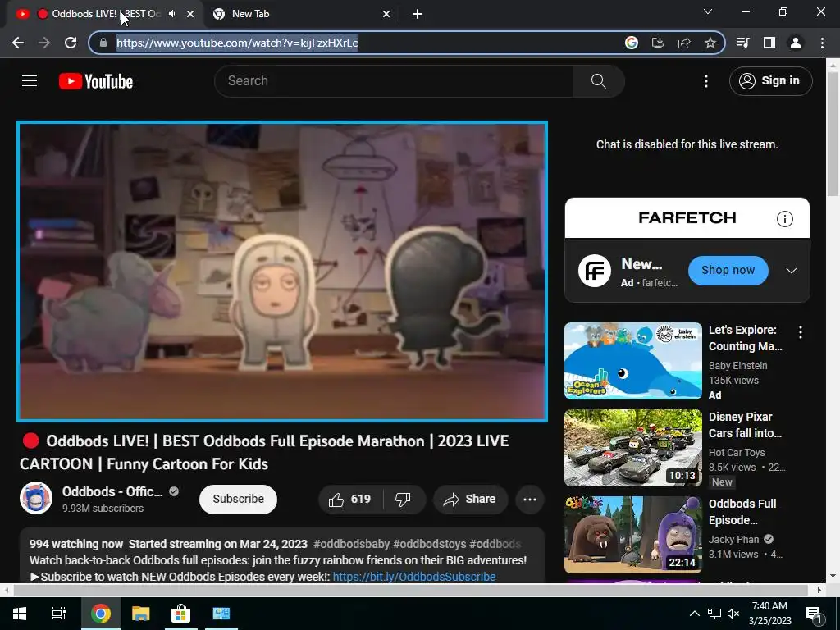The width and height of the screenshot is (840, 630).
Task: Show hidden system tray icons
Action: point(694,614)
